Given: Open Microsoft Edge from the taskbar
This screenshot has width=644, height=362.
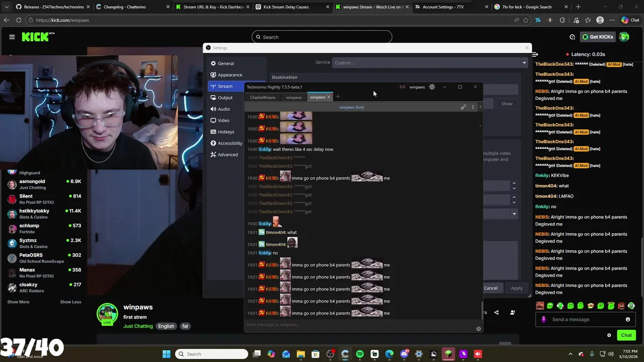Looking at the screenshot, I should [x=389, y=354].
